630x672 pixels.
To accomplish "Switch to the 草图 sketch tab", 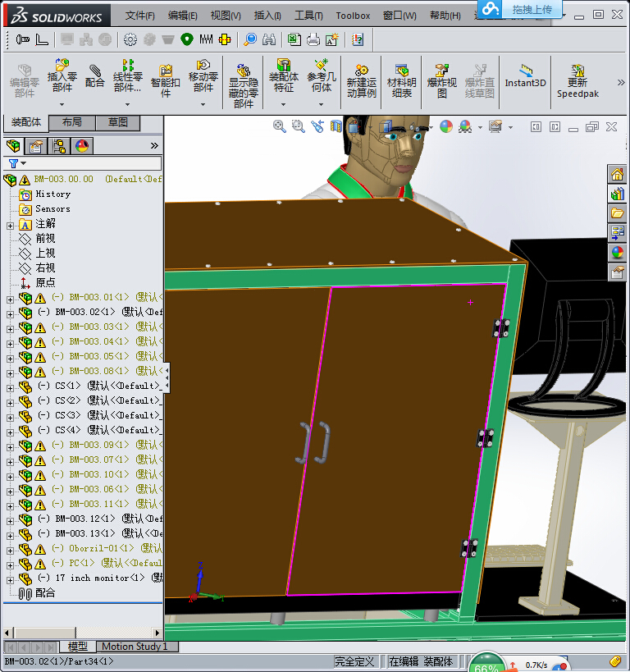I will click(x=118, y=122).
